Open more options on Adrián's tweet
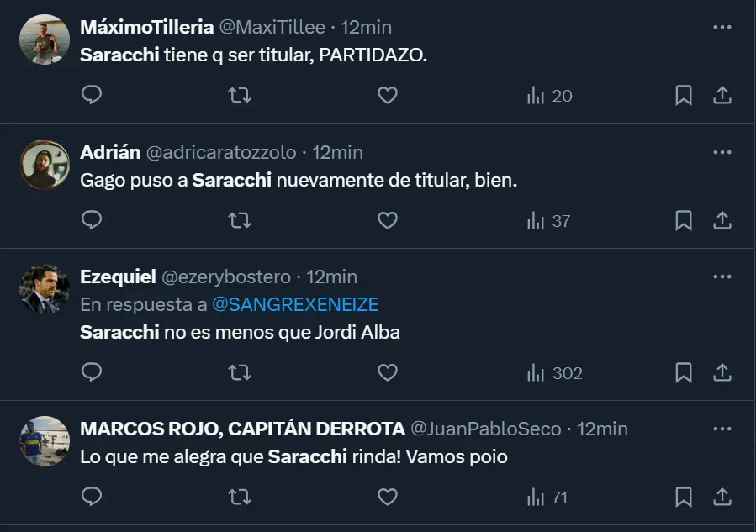The height and width of the screenshot is (532, 756). (x=722, y=152)
